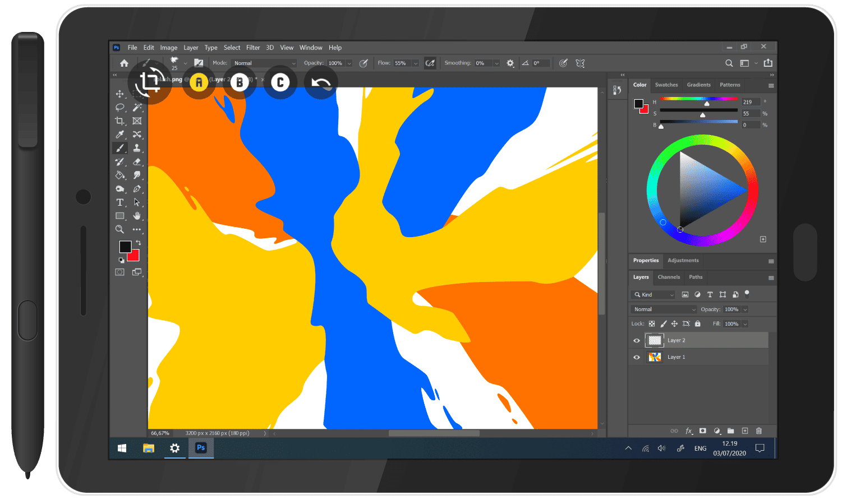The image size is (842, 504).
Task: Open the blend Mode dropdown in options bar
Action: coord(264,63)
